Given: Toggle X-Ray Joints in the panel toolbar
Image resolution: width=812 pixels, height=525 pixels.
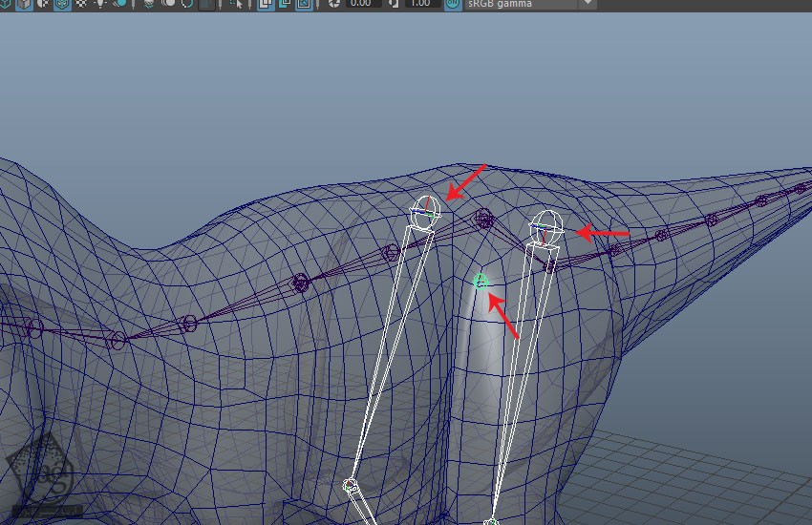Looking at the screenshot, I should pos(302,4).
